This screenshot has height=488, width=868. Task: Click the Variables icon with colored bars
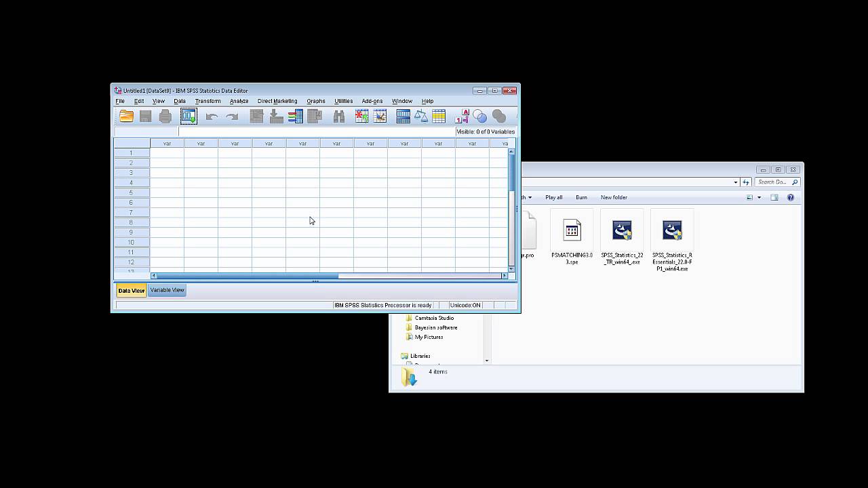pyautogui.click(x=295, y=117)
